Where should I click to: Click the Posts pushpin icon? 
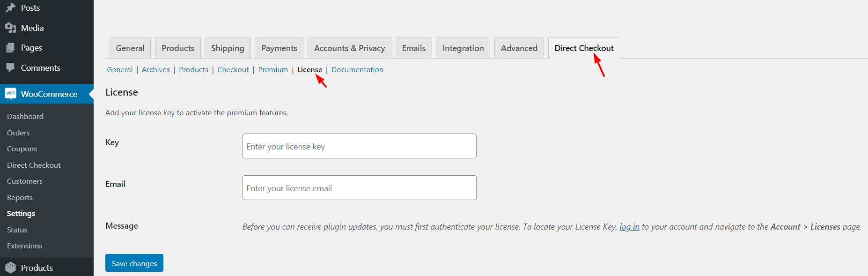[10, 8]
